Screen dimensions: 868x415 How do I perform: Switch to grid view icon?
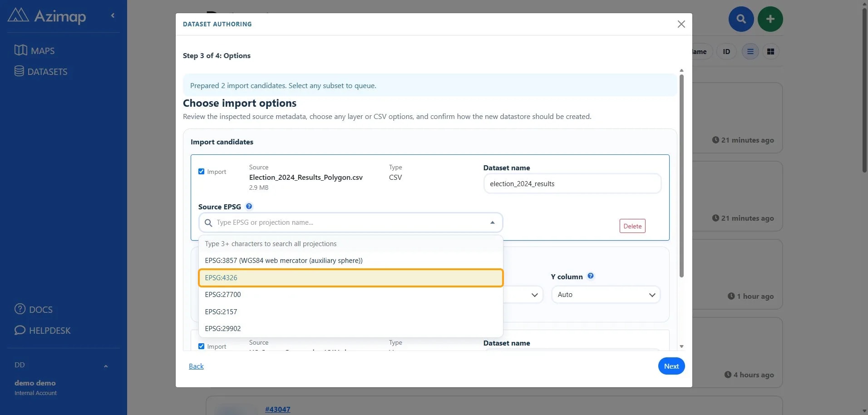point(770,52)
